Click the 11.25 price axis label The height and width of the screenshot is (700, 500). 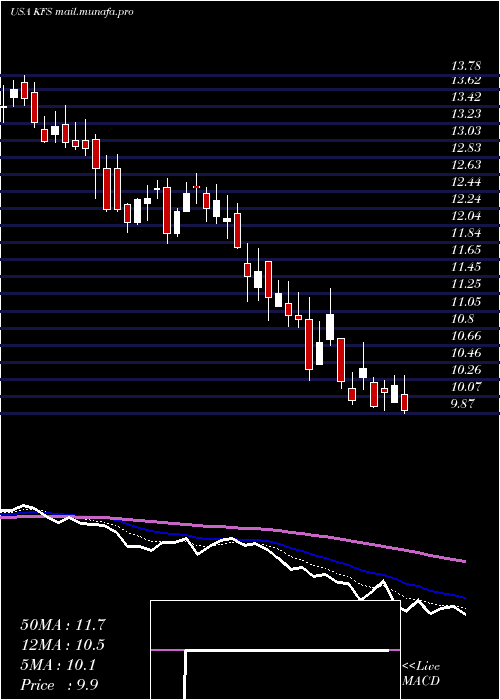click(466, 284)
